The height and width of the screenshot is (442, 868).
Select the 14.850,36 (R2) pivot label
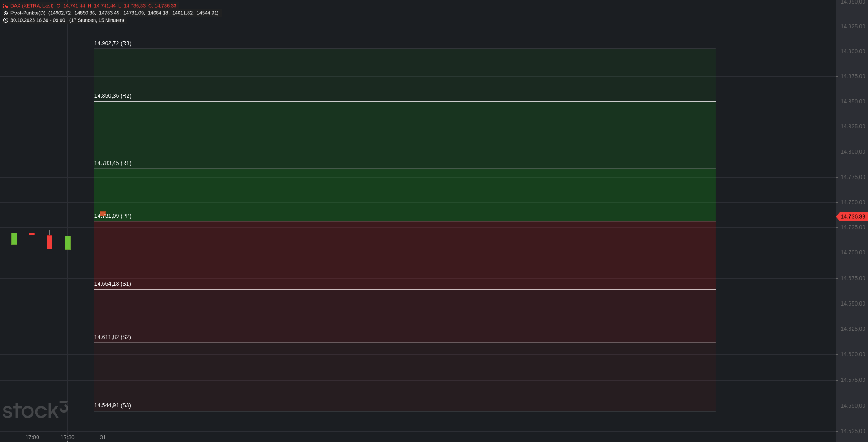point(113,96)
